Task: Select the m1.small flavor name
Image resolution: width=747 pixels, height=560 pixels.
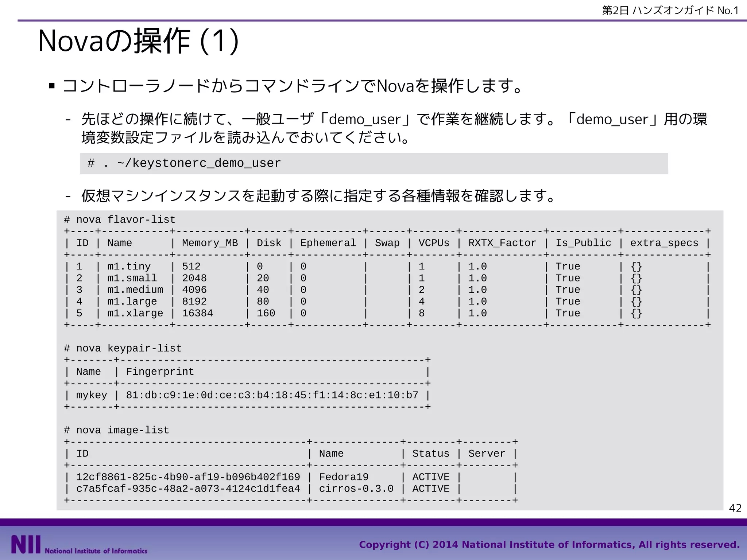Action: (x=132, y=278)
